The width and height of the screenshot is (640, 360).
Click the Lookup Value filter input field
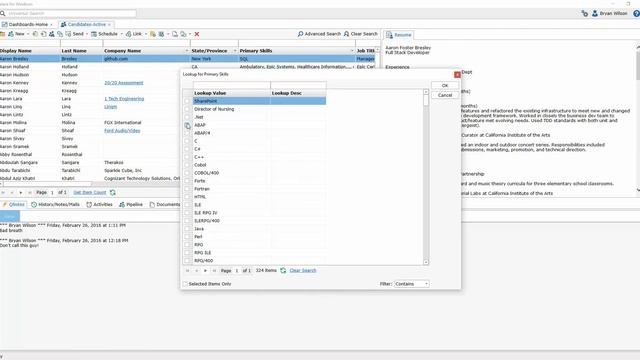click(231, 85)
